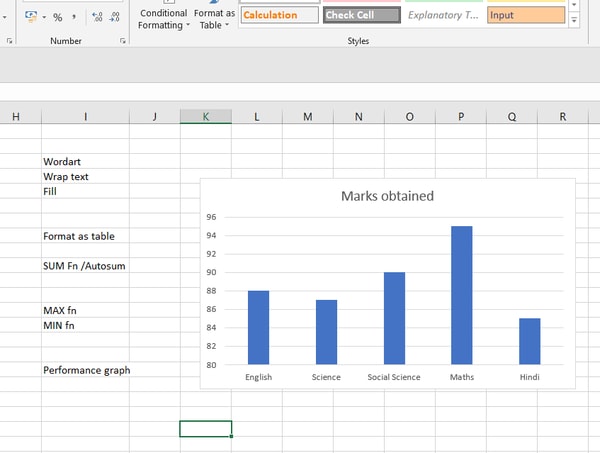Select the Social Science bar in chart
The image size is (600, 453).
[395, 318]
